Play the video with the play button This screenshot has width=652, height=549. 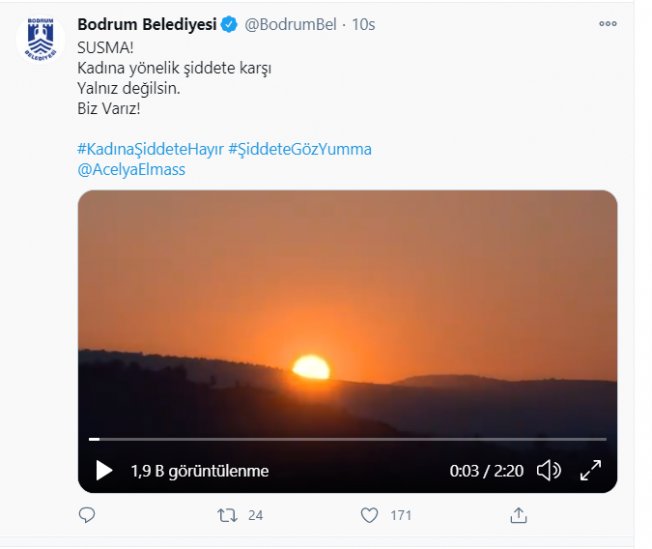click(104, 470)
